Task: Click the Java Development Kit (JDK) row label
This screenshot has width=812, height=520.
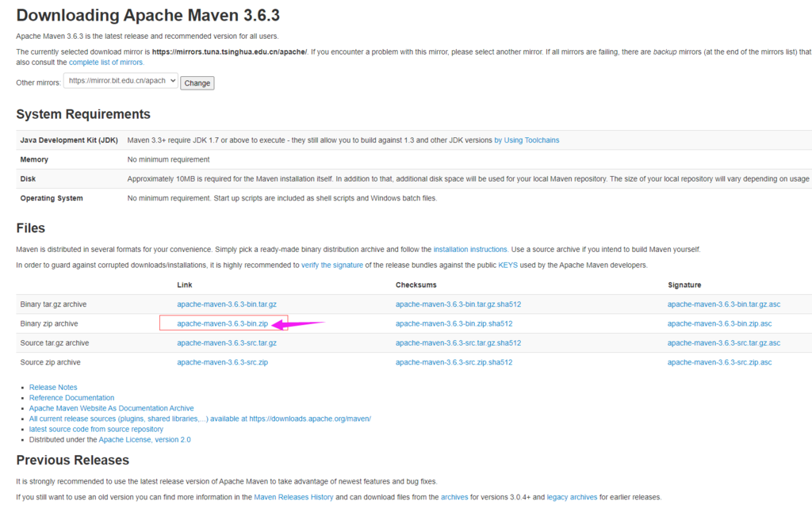Action: (x=69, y=140)
